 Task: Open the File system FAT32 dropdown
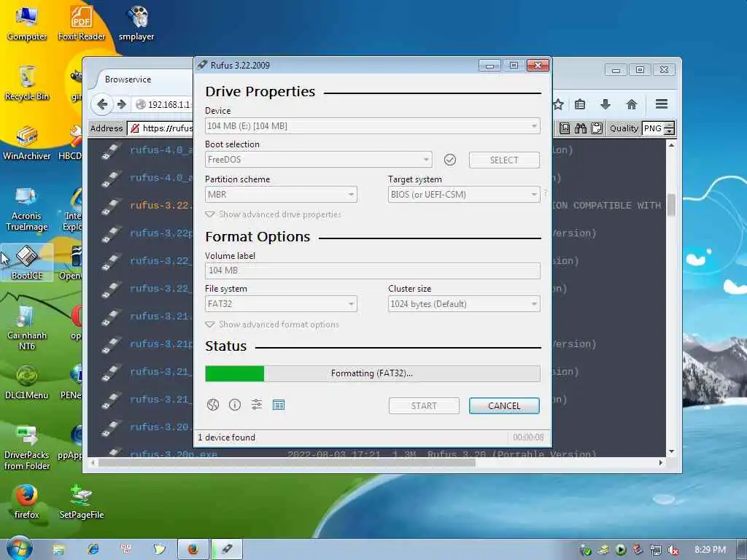tap(281, 304)
